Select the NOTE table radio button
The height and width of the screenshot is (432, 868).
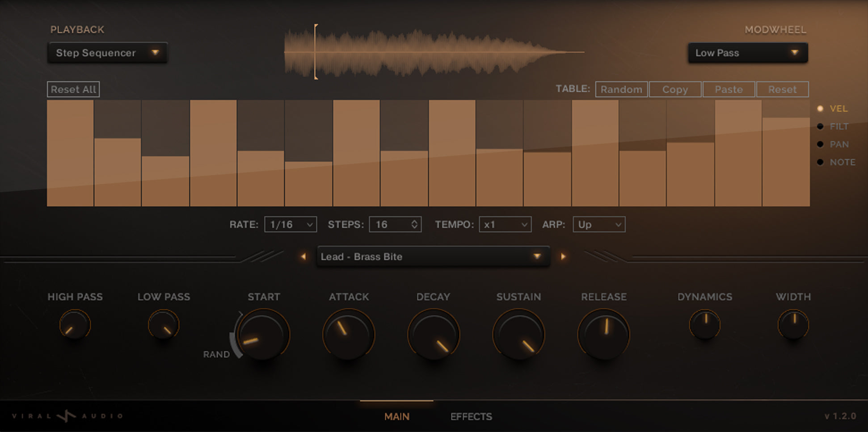[x=820, y=162]
